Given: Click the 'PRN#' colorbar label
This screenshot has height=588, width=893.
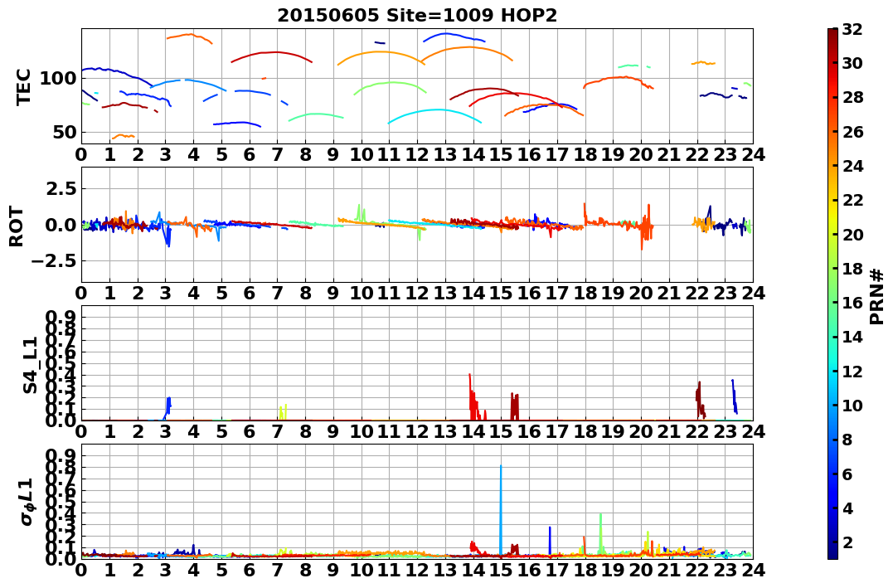Looking at the screenshot, I should pyautogui.click(x=877, y=297).
